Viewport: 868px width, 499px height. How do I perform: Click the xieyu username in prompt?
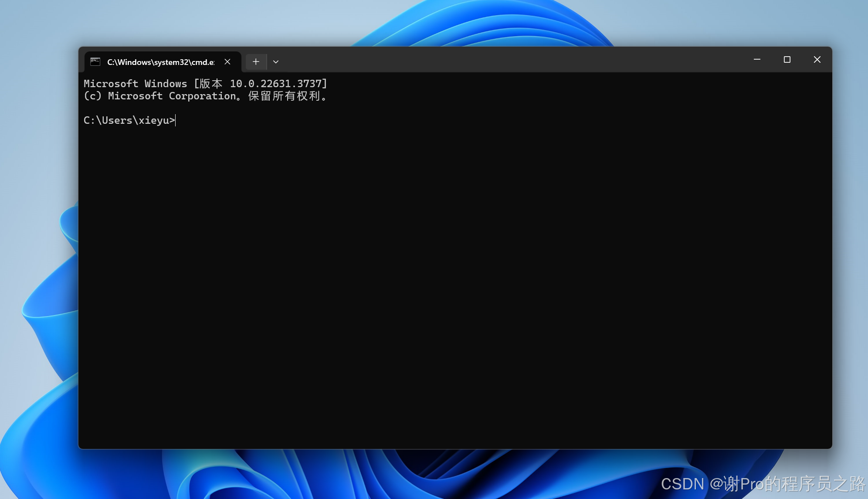tap(153, 120)
